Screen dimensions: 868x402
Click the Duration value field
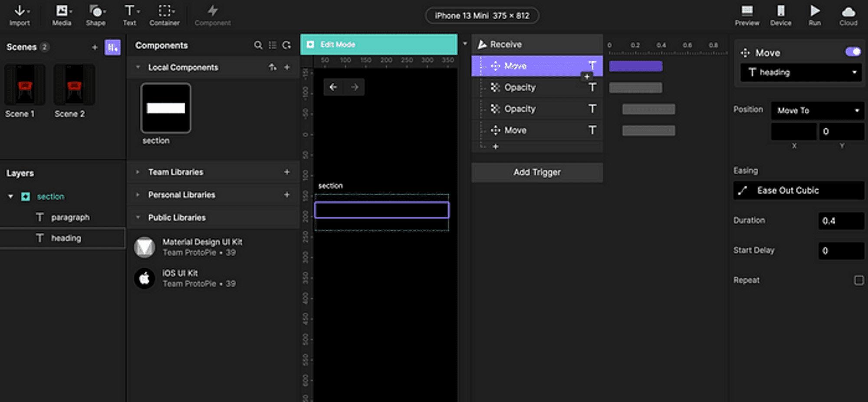point(841,221)
